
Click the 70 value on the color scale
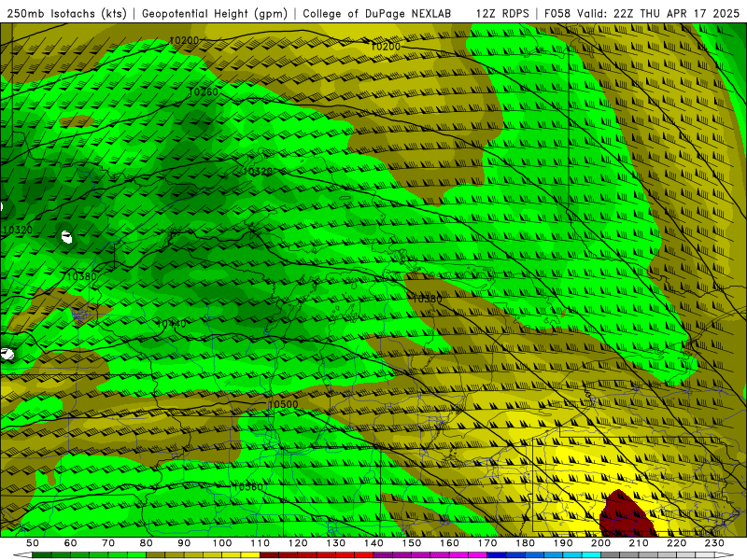tap(108, 543)
